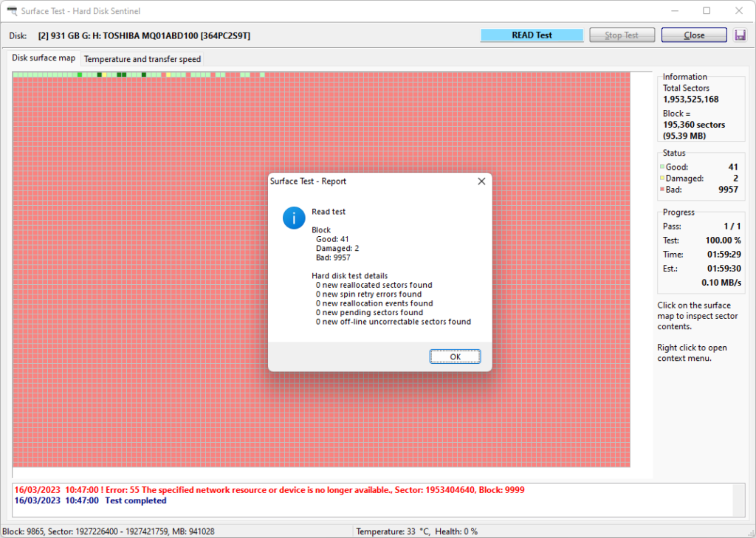
Task: Click the red Error 55 log line
Action: [x=269, y=490]
